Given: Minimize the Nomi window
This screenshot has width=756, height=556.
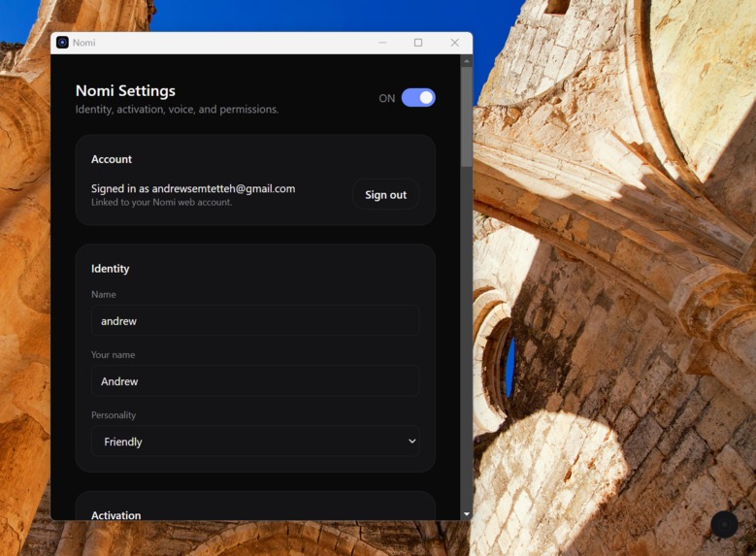Looking at the screenshot, I should (x=382, y=43).
